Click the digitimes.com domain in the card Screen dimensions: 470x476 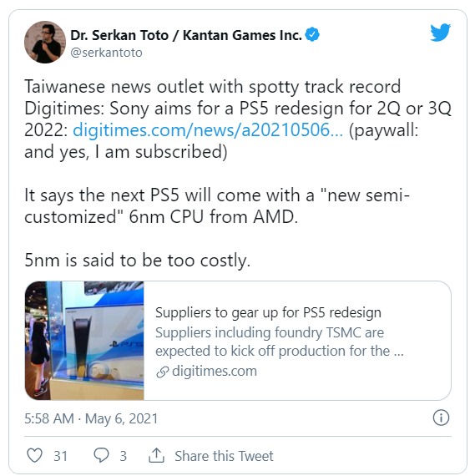click(x=215, y=371)
